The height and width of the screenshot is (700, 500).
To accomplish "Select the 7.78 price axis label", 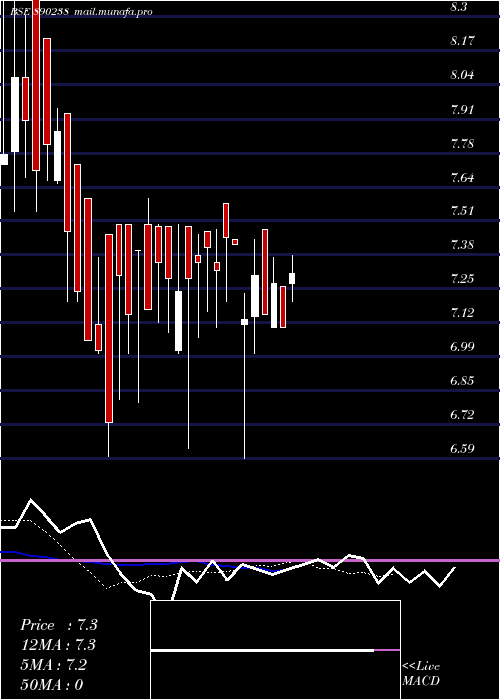I will point(462,144).
